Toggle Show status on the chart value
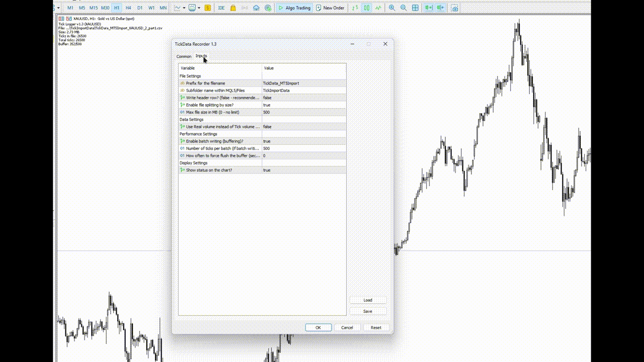Image resolution: width=644 pixels, height=362 pixels. click(x=304, y=170)
